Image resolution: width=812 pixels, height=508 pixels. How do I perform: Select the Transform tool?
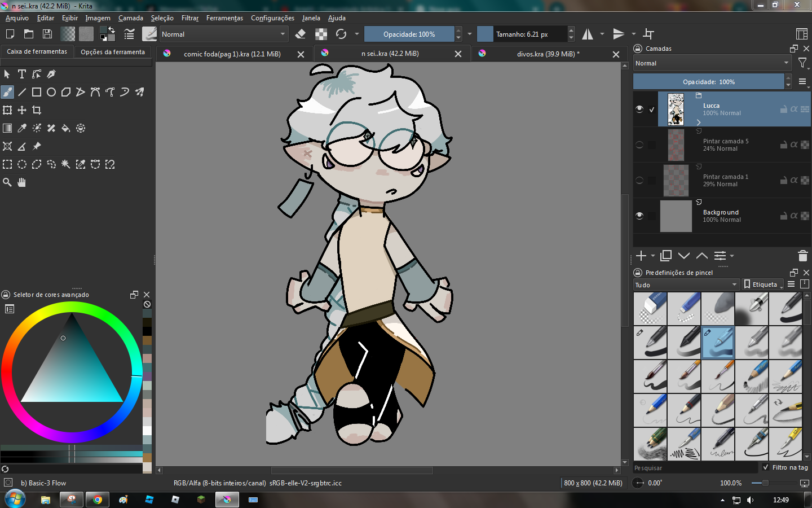click(x=7, y=110)
